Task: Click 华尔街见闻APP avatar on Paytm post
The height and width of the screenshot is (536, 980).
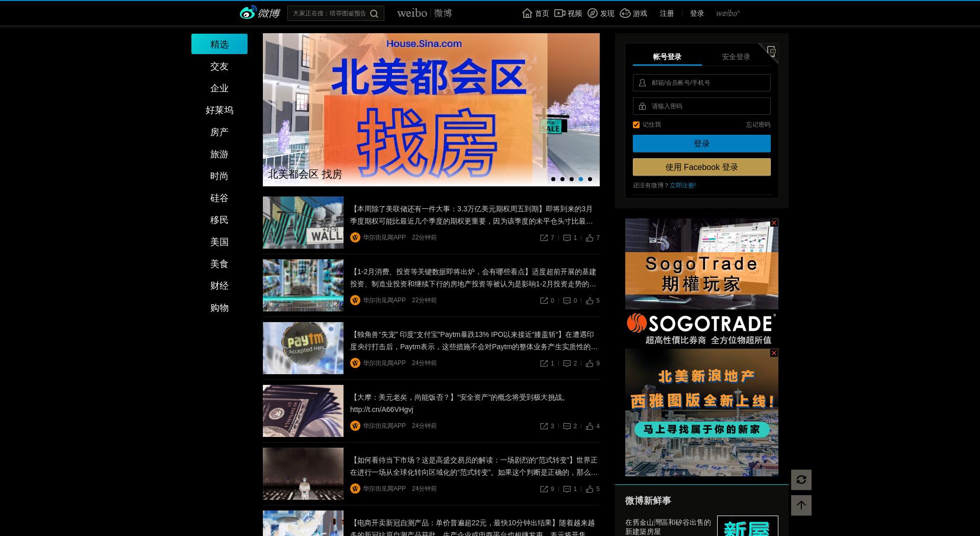Action: (x=355, y=363)
